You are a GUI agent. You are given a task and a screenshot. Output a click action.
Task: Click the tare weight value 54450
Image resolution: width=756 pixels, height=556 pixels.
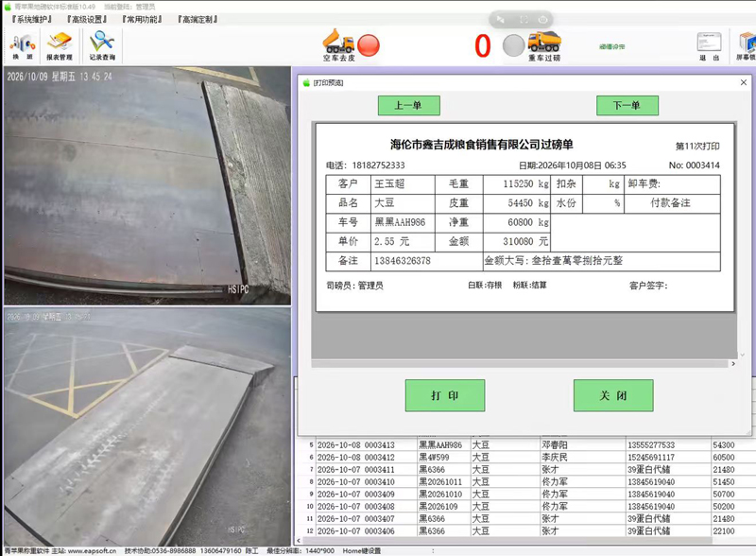521,203
